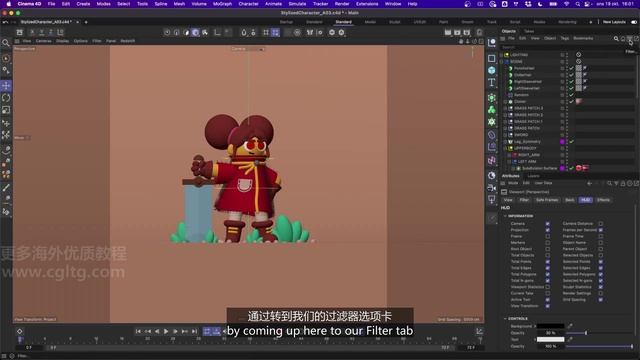Toggle the Grid Spacing checkbox
The image size is (640, 360).
coord(601,300)
